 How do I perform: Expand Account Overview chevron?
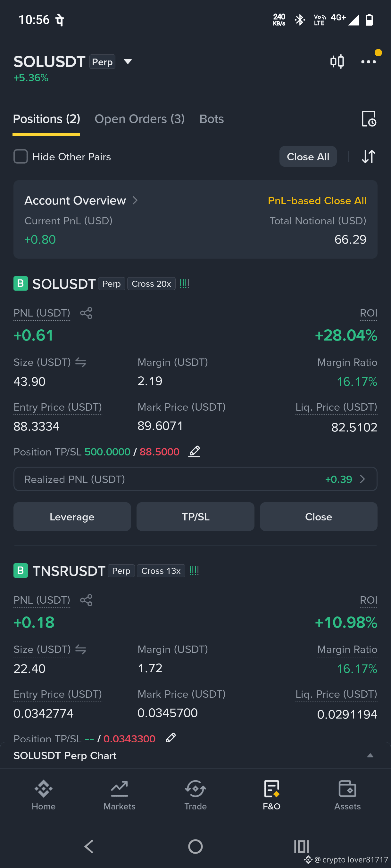tap(135, 200)
